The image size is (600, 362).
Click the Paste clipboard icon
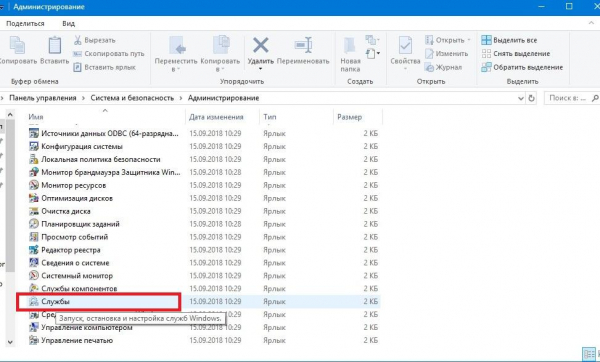[x=55, y=46]
